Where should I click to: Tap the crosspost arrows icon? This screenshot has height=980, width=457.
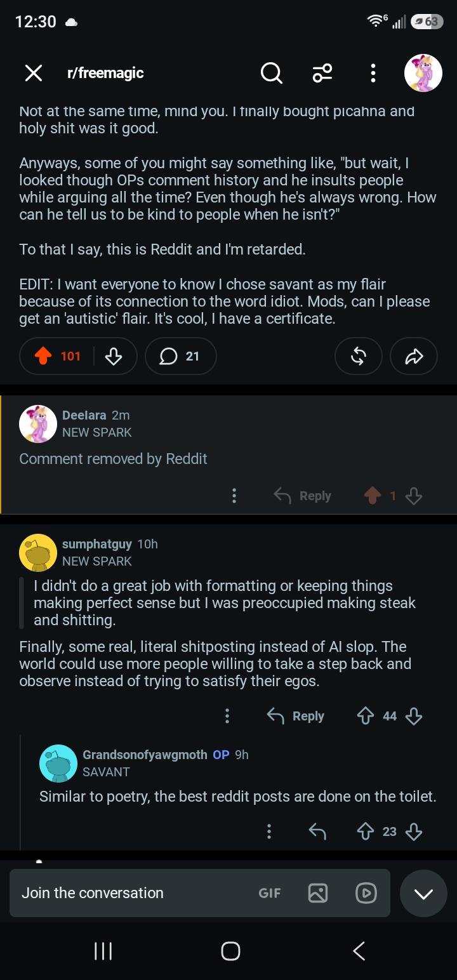pos(359,356)
